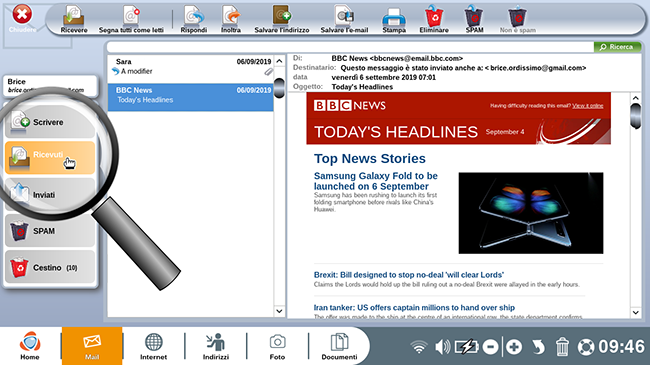Mark the message as SPAM in the toolbar
This screenshot has width=650, height=365.
click(474, 19)
